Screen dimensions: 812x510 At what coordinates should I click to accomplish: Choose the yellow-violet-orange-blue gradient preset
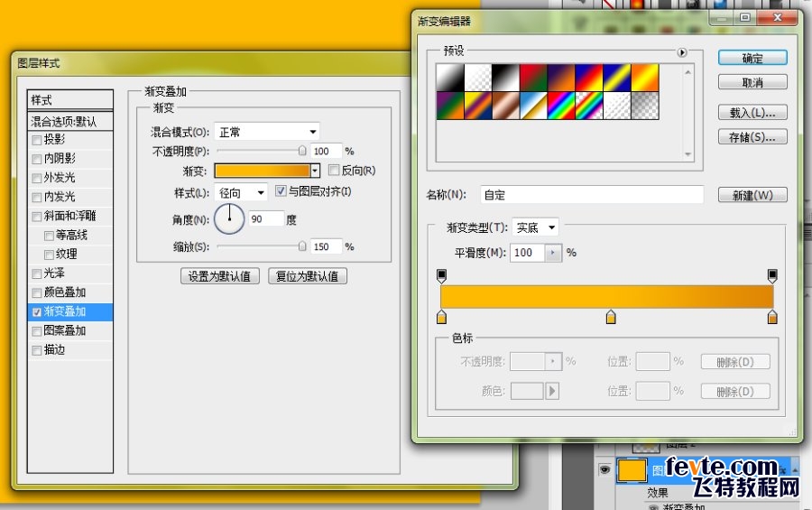click(478, 106)
